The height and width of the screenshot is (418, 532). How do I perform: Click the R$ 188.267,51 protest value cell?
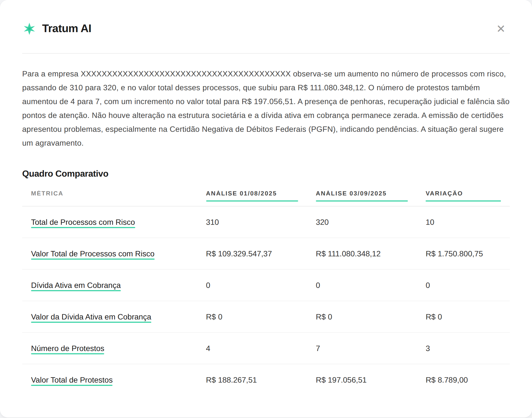(231, 380)
